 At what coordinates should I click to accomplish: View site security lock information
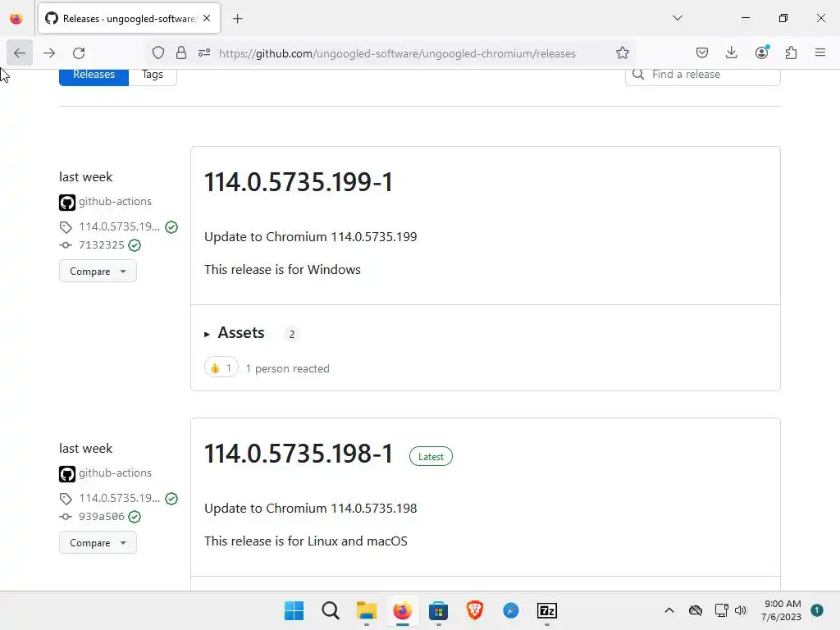181,53
